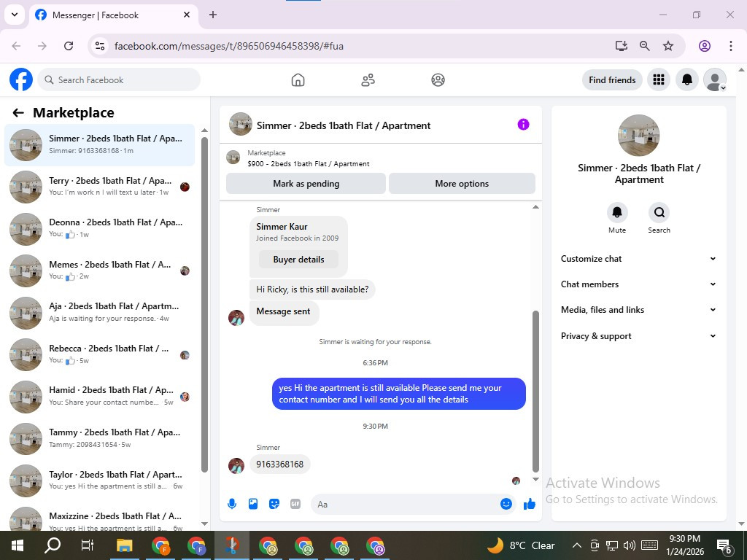Switch to the Messenger | Facebook tab
Screen dimensions: 747x560
click(x=113, y=15)
